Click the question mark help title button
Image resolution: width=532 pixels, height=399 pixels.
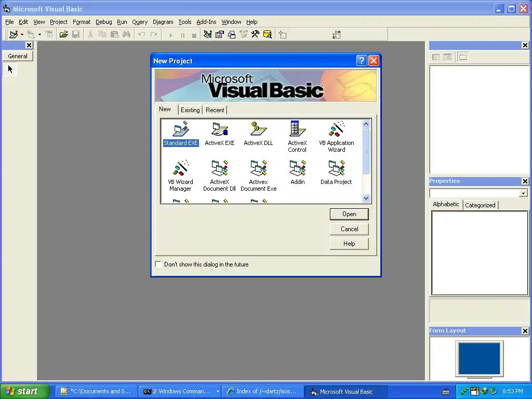362,60
